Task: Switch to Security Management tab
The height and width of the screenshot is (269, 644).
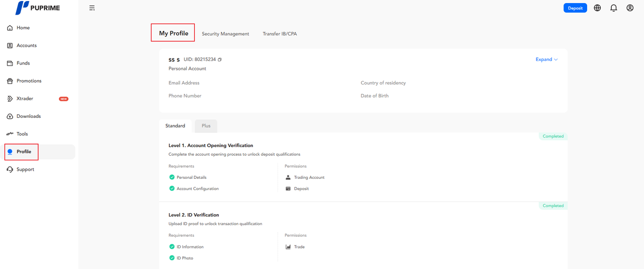Action: click(x=225, y=34)
